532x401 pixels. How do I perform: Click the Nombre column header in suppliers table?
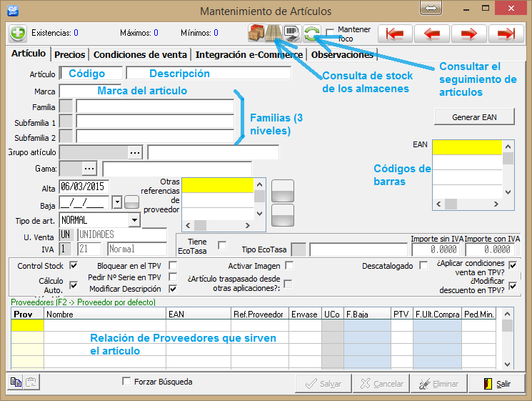point(105,314)
